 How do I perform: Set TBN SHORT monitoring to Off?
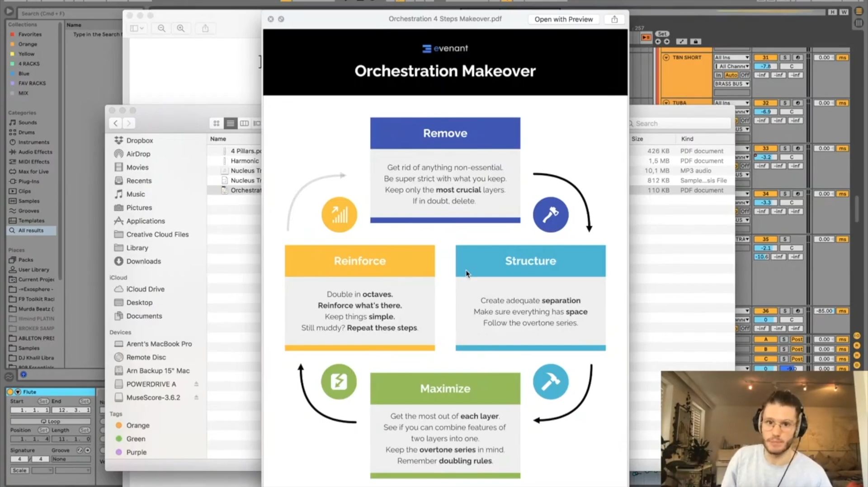[745, 75]
